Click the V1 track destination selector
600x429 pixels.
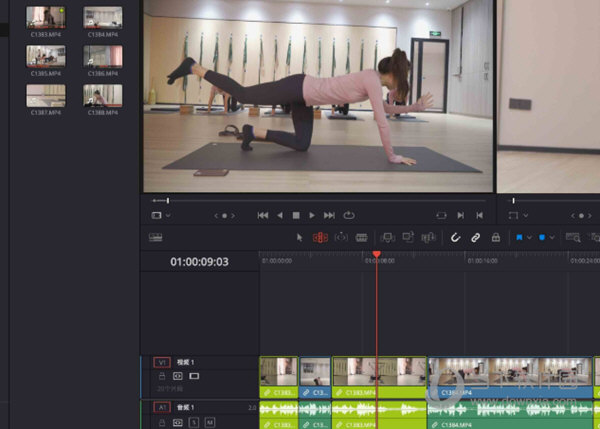pyautogui.click(x=162, y=362)
